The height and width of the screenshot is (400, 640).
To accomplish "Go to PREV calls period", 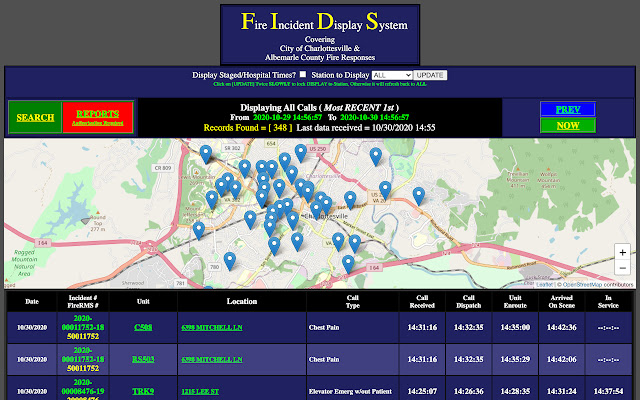I will pos(567,108).
